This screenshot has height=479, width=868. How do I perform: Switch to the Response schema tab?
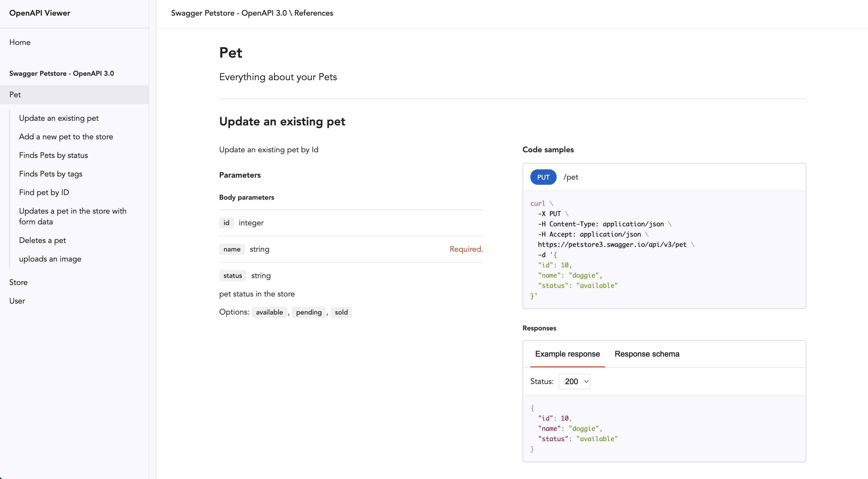click(647, 354)
